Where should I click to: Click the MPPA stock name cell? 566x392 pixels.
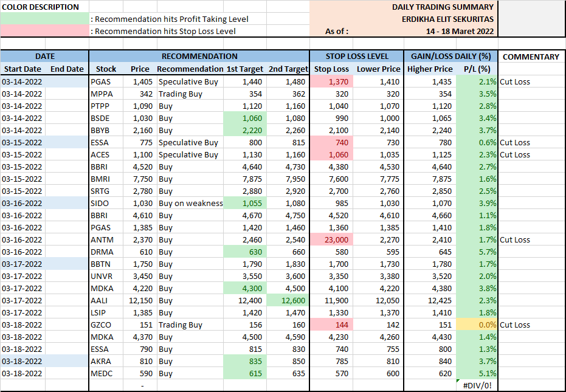tap(106, 94)
